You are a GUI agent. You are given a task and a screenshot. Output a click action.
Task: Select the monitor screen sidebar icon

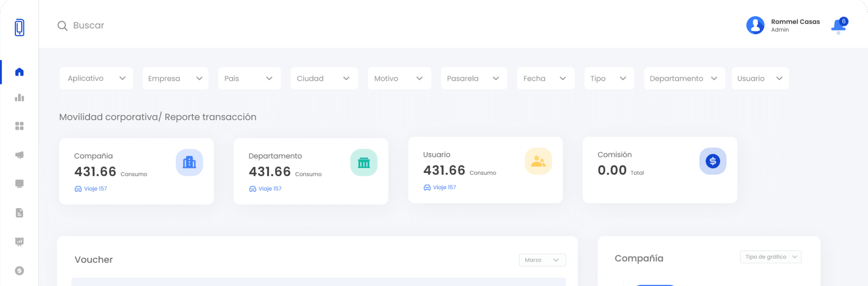pyautogui.click(x=19, y=184)
